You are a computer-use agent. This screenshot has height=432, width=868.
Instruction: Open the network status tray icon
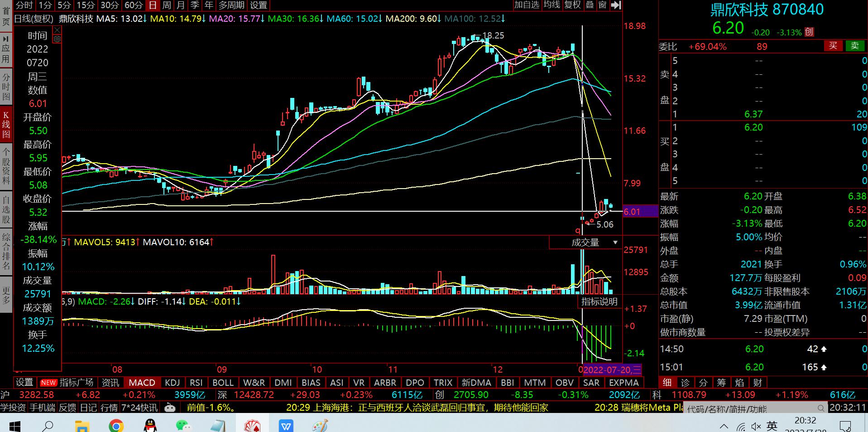click(x=741, y=427)
